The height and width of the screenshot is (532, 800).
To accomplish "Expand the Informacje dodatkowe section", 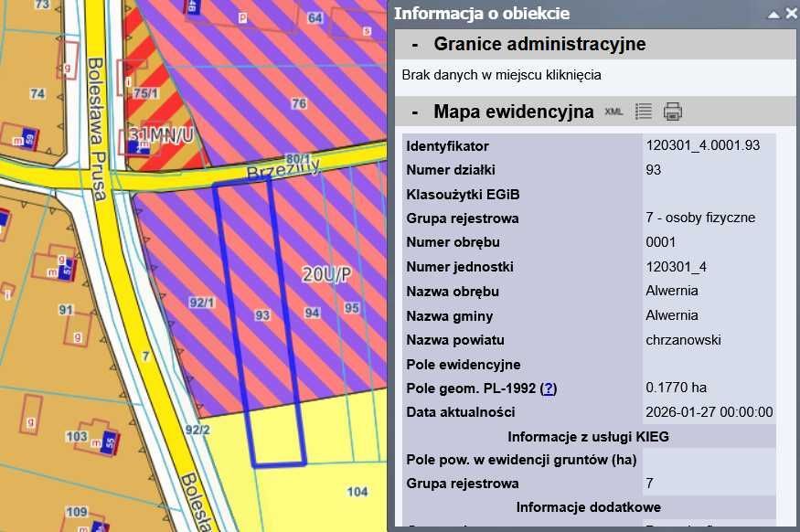I will coord(588,506).
